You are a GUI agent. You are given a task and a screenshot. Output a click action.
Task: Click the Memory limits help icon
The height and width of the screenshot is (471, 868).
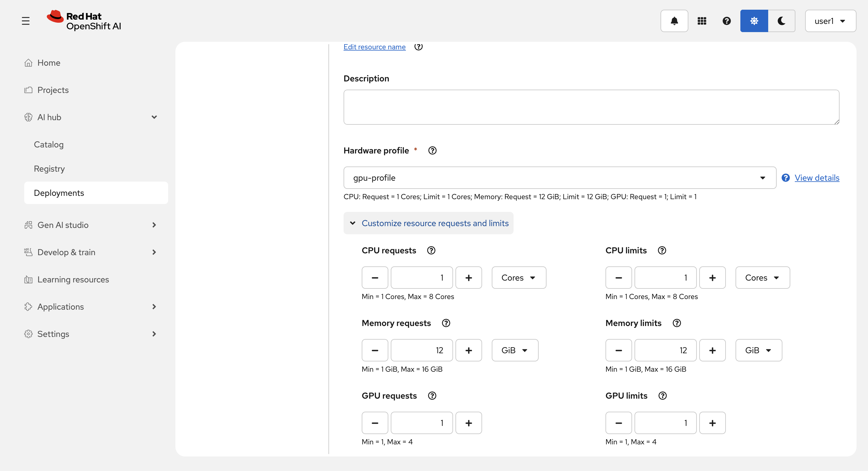[x=676, y=323]
